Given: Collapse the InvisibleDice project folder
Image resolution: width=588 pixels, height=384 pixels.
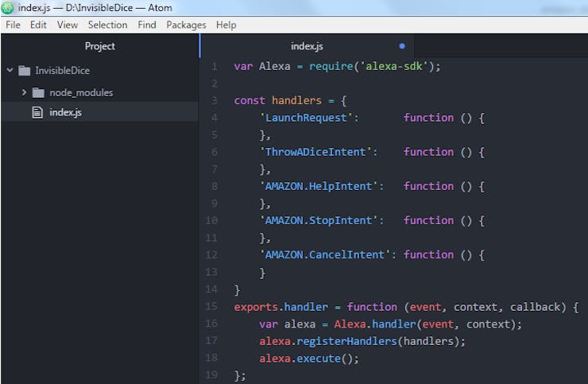Looking at the screenshot, I should (x=10, y=70).
